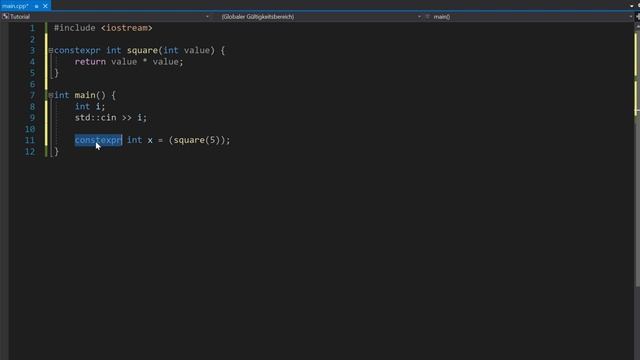640x360 pixels.
Task: Click the square function name on line 3
Action: click(x=142, y=51)
